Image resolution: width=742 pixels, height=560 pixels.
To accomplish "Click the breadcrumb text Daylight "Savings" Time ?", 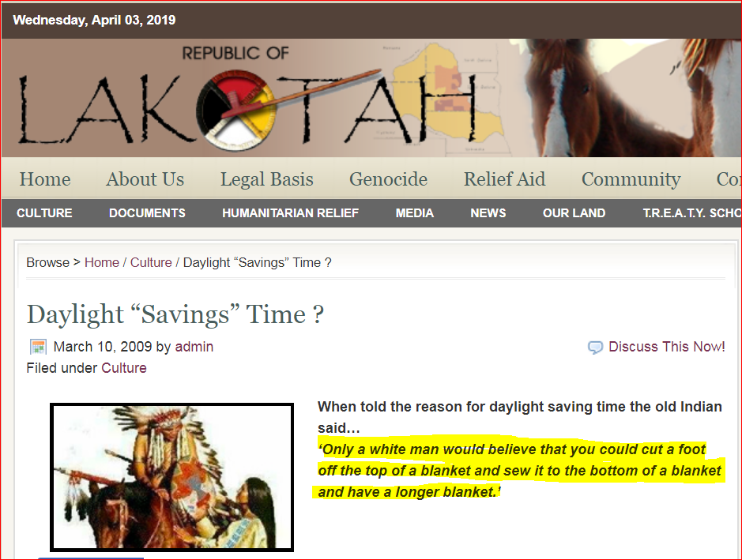I will (x=257, y=262).
